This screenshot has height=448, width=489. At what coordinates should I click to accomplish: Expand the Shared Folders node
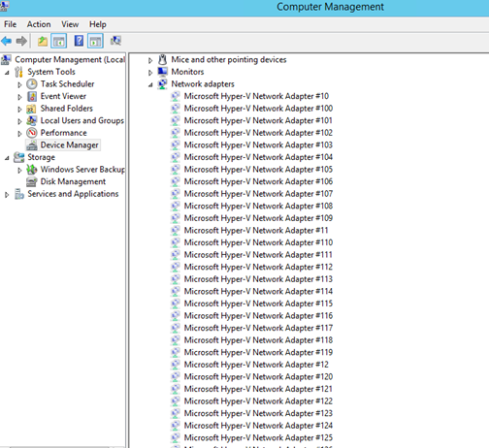click(x=19, y=110)
